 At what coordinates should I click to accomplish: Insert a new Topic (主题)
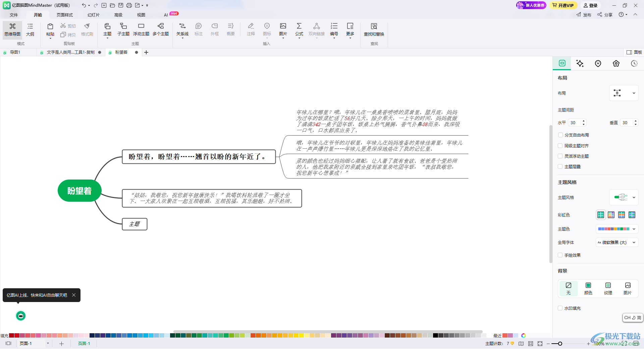[x=107, y=30]
